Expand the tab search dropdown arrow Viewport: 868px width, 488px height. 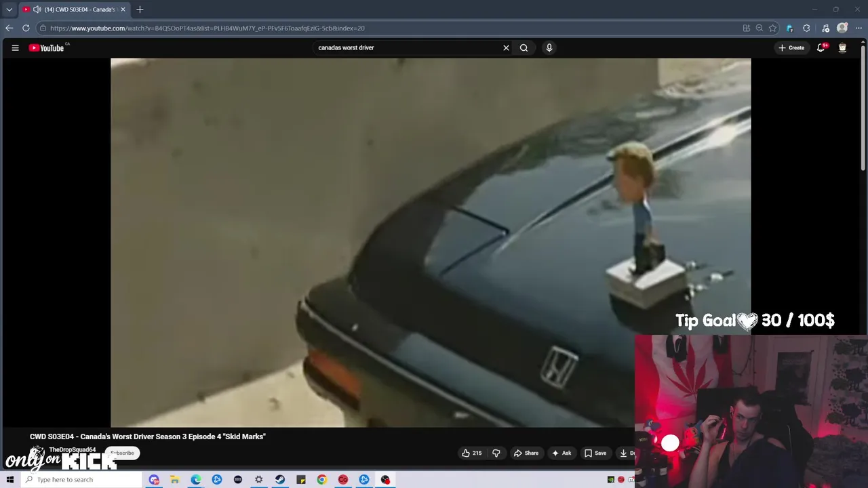(x=9, y=9)
